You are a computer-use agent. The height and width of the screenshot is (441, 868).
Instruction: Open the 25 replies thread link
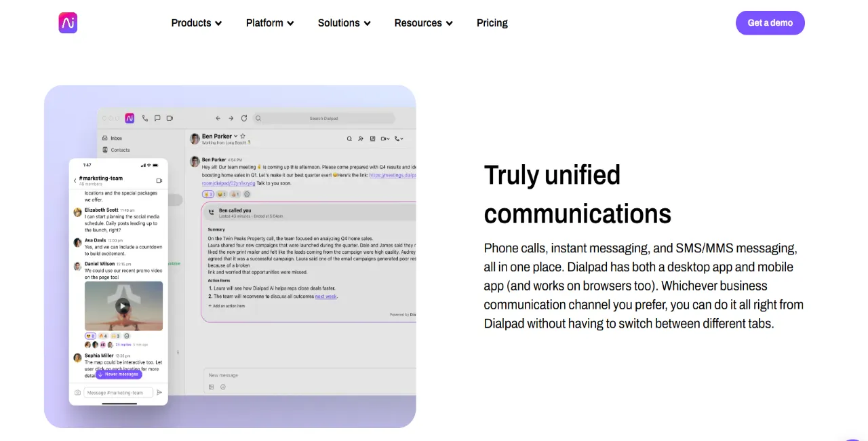click(x=123, y=345)
